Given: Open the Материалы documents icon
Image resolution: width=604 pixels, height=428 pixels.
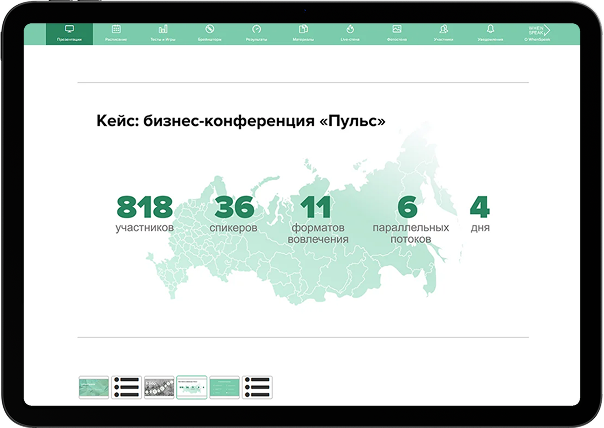Looking at the screenshot, I should point(303,33).
